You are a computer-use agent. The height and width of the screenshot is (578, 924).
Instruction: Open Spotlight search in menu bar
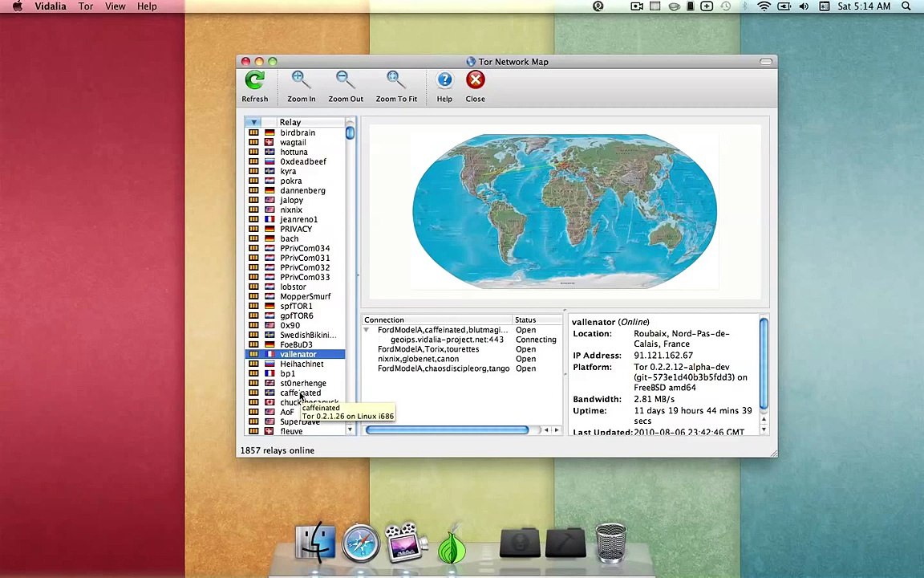click(906, 6)
